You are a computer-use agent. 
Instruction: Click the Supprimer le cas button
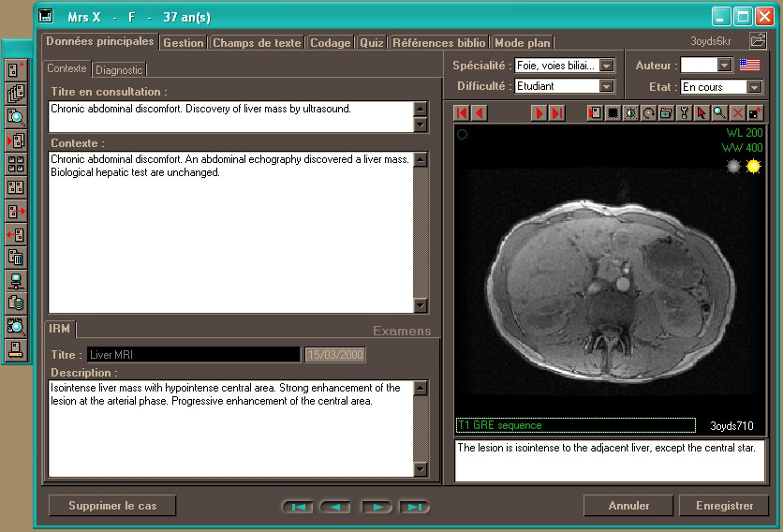pyautogui.click(x=112, y=506)
